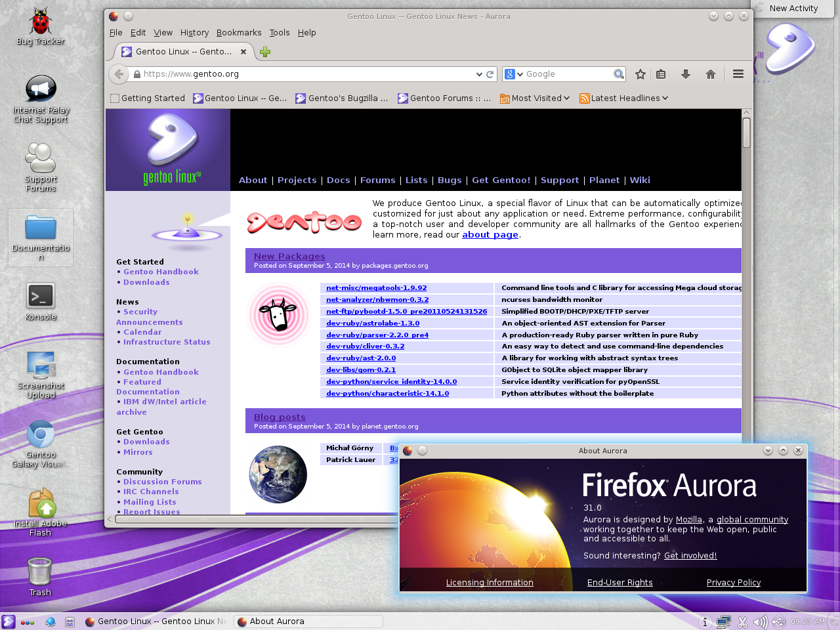Open the View menu
Screen dimensions: 840x630
pos(163,33)
